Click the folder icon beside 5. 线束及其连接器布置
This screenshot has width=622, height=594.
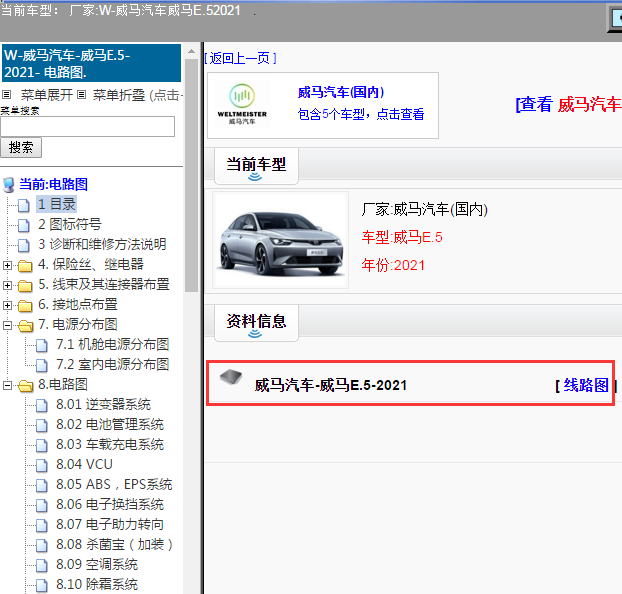tap(25, 285)
